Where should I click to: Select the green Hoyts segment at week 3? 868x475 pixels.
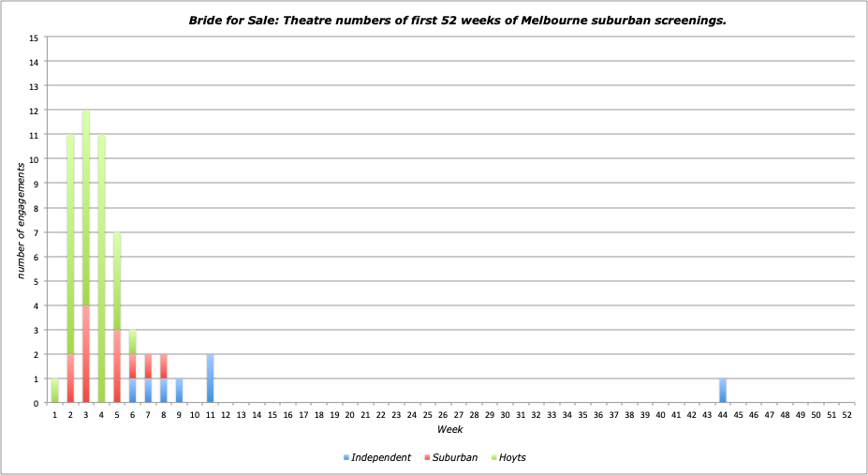[x=86, y=207]
